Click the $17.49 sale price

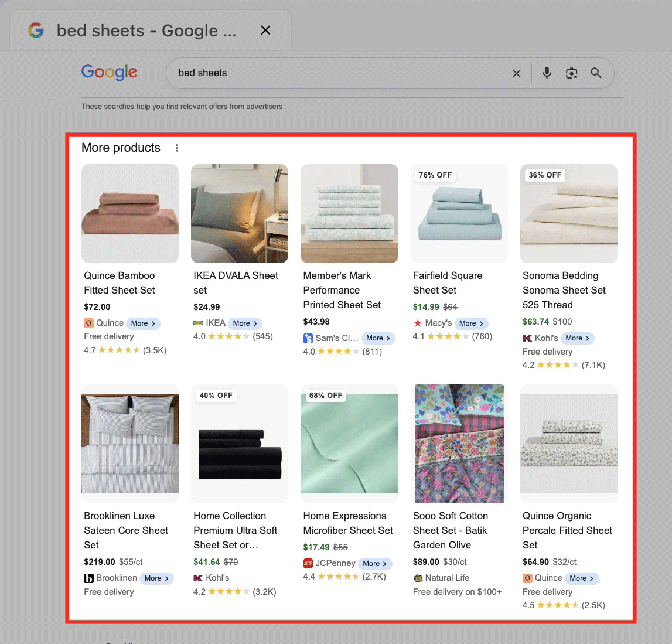[316, 547]
